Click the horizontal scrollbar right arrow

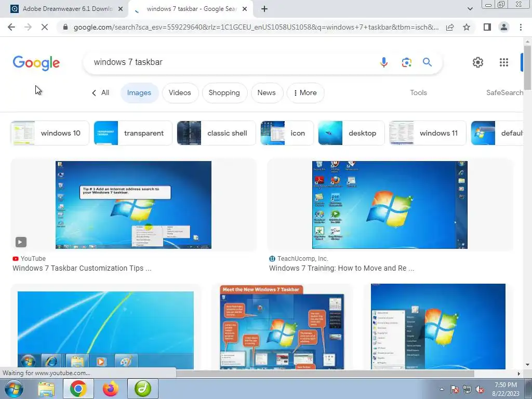tap(518, 374)
